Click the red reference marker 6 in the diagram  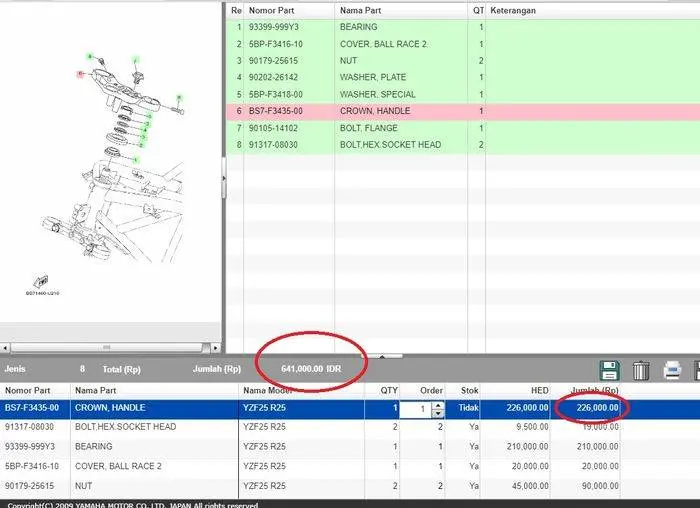pos(80,74)
